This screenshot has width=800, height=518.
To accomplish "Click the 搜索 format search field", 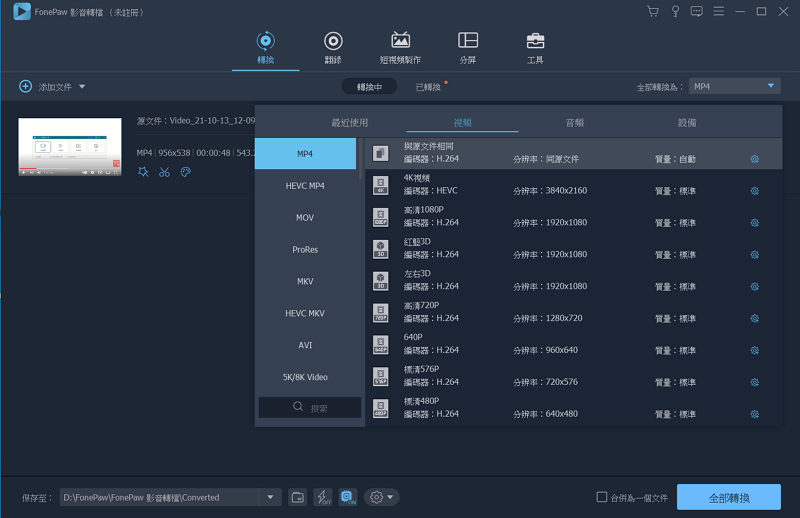I will point(310,407).
